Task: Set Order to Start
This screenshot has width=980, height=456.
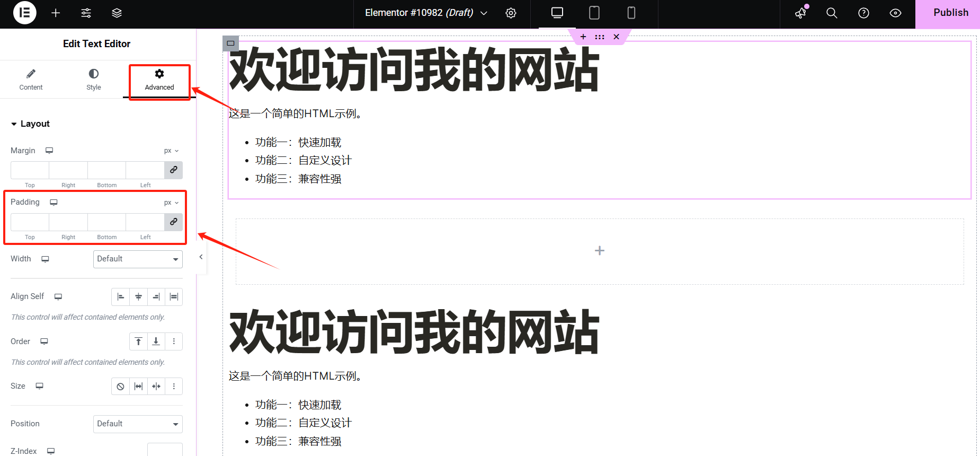Action: [x=138, y=341]
